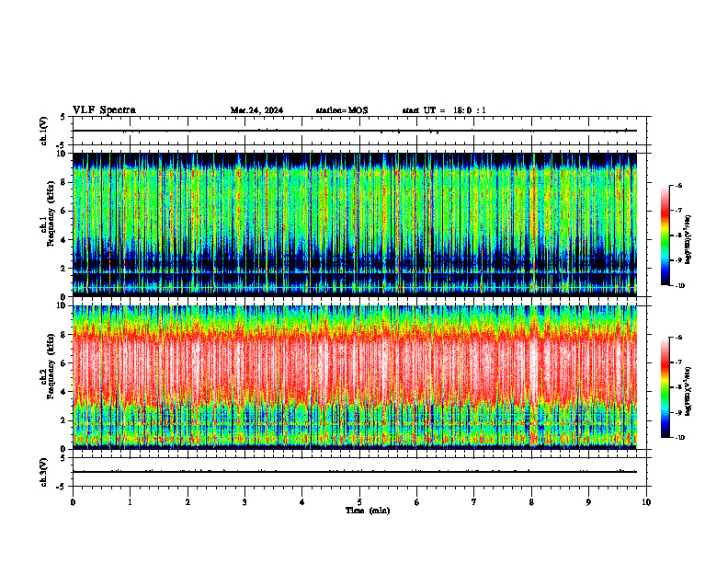Screen dimensions: 728x563
Task: Click the "station=MOS" header text
Action: pyautogui.click(x=342, y=110)
